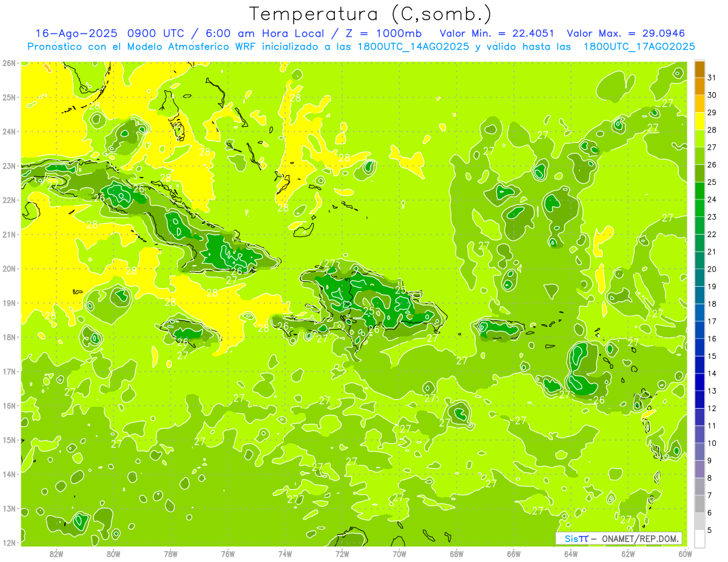This screenshot has height=562, width=728.
Task: Click the '82W' longitude axis label
Action: coord(56,554)
